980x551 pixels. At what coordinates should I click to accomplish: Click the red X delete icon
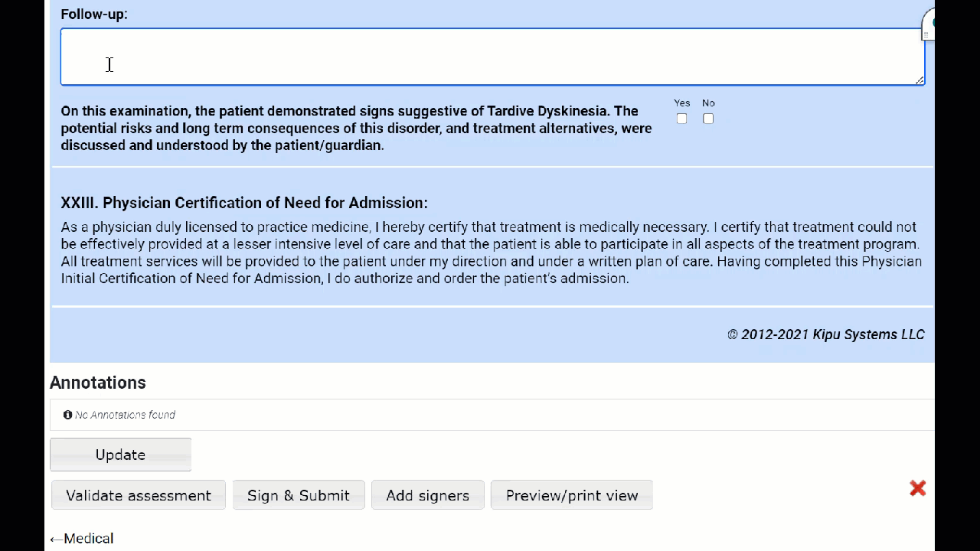coord(917,488)
